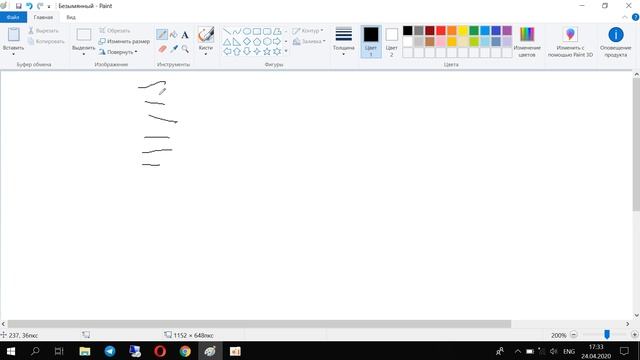Open the Выделить selection dropdown arrow
Image resolution: width=640 pixels, height=360 pixels.
(84, 54)
